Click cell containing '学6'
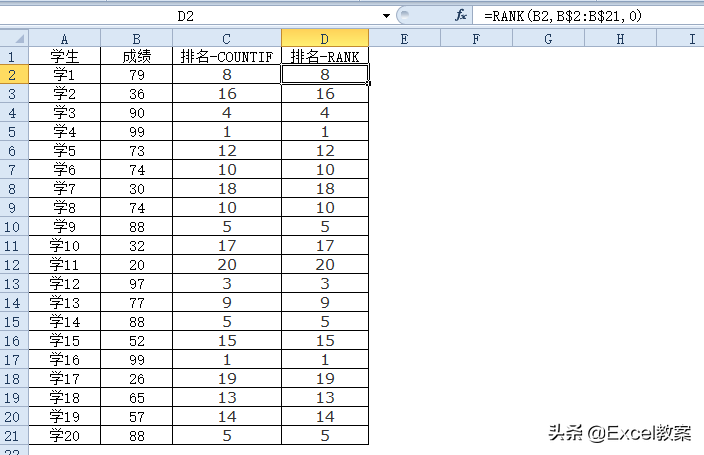The height and width of the screenshot is (455, 704). click(x=65, y=169)
